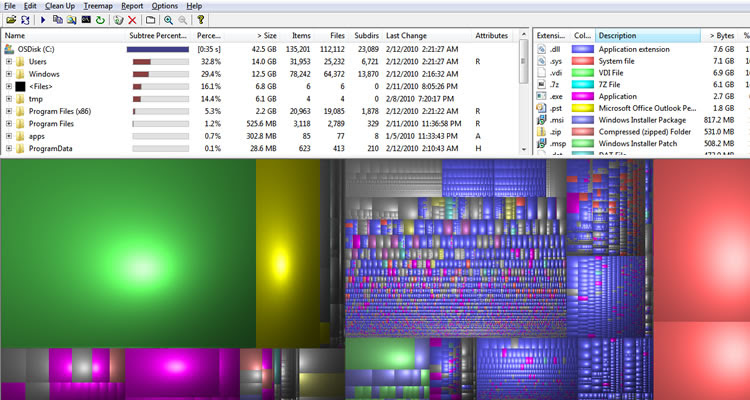Click the Refresh All toolbar icon
This screenshot has width=750, height=400.
click(25, 20)
